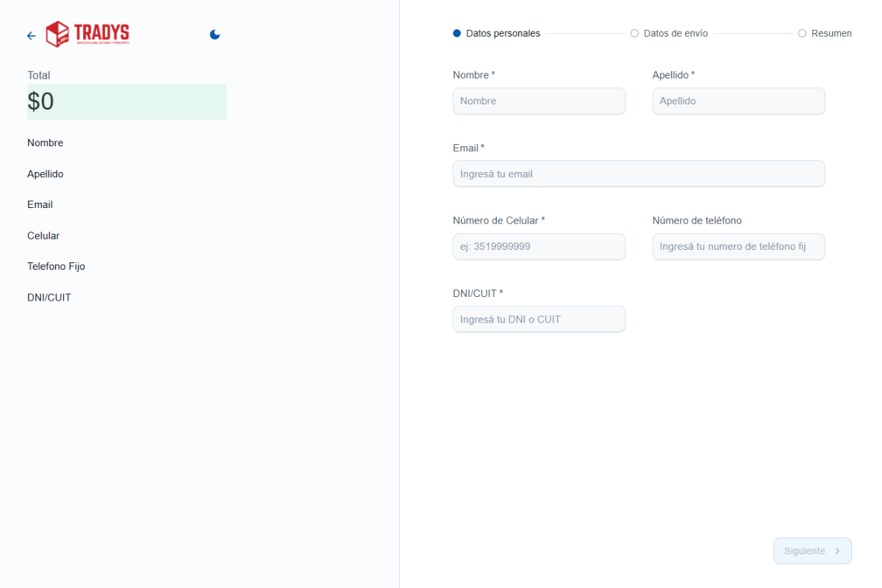This screenshot has width=882, height=588.
Task: Click the back arrow beside the Tradys logo
Action: (x=31, y=35)
